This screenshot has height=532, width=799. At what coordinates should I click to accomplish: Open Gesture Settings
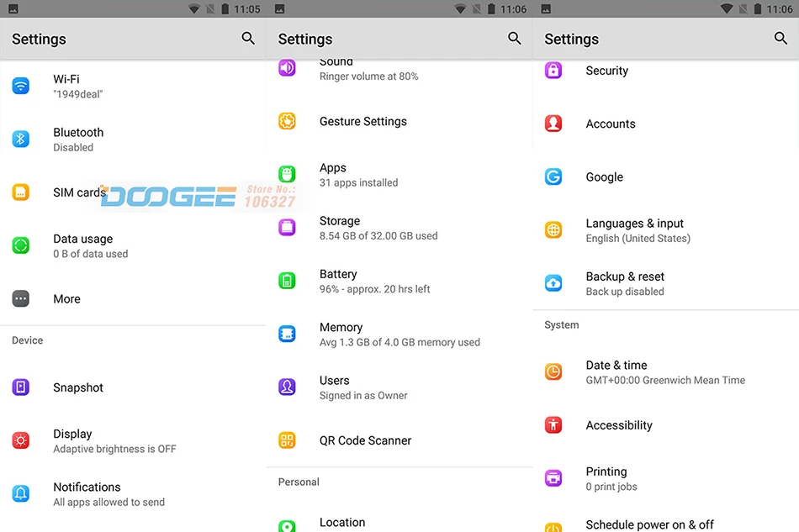[399, 121]
